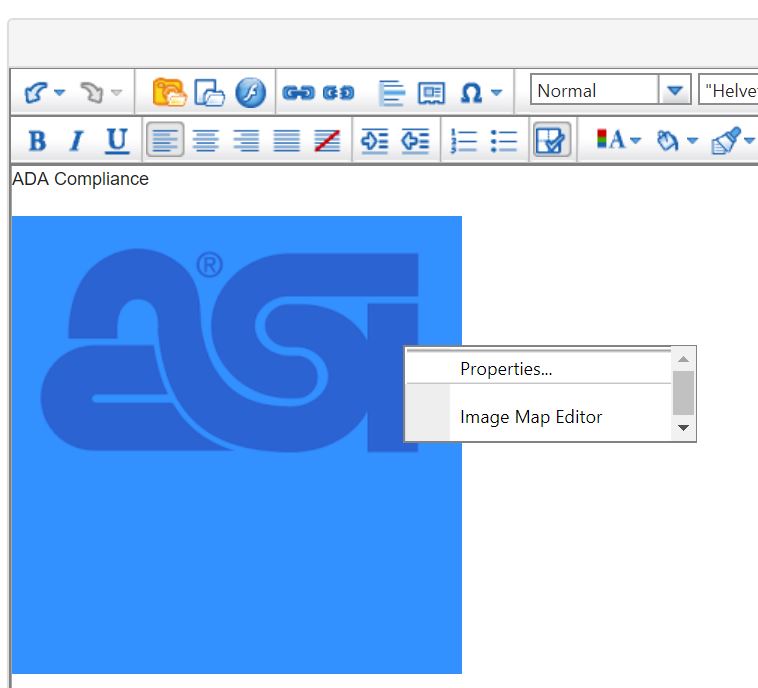
Task: Click the Undo icon
Action: click(36, 92)
